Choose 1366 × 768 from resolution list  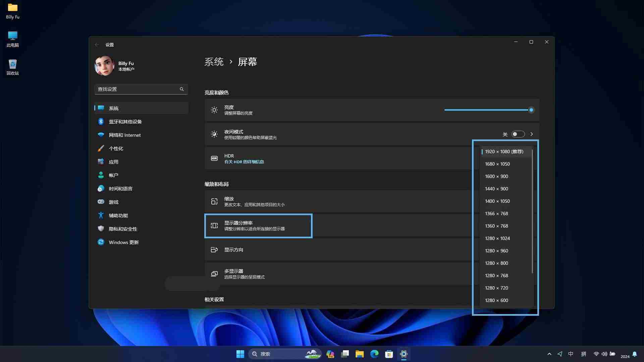click(x=496, y=214)
